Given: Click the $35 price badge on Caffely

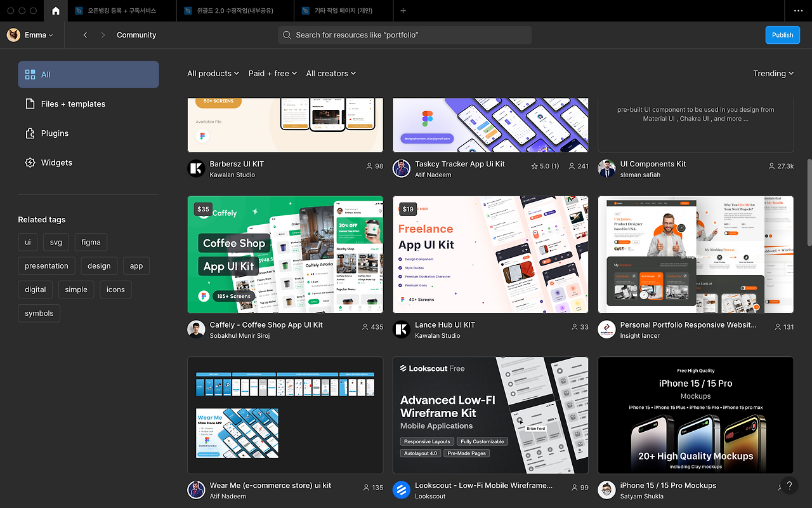Looking at the screenshot, I should pos(203,209).
